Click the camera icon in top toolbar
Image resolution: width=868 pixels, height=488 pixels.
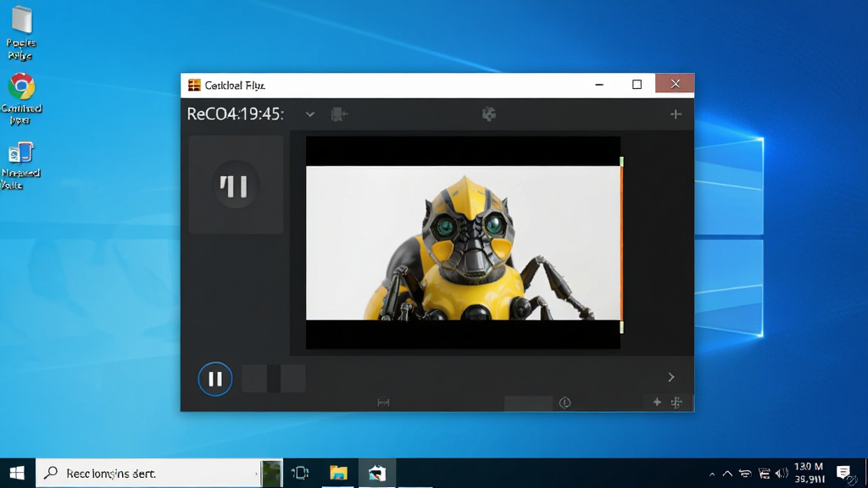point(339,114)
